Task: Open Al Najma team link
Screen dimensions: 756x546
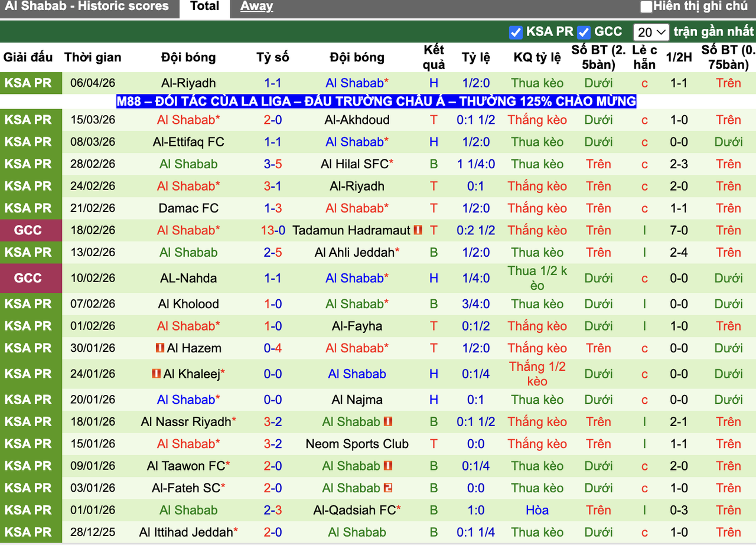Action: (357, 400)
